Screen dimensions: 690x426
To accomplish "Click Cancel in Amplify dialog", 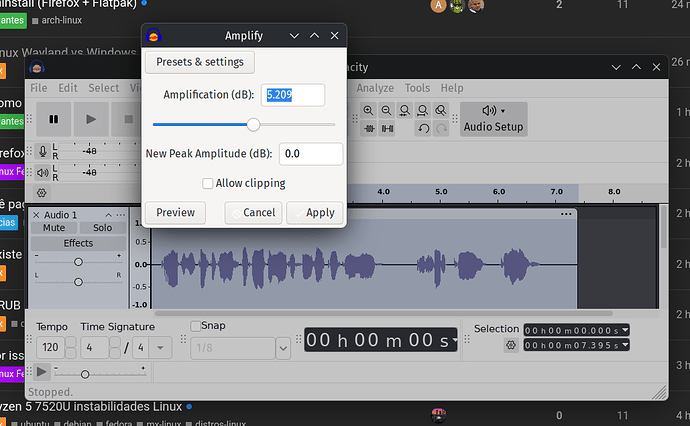I will tap(253, 213).
